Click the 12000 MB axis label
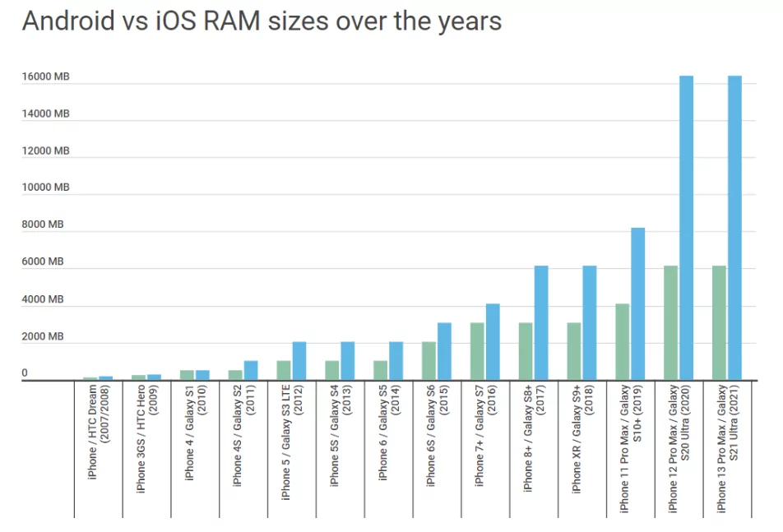783x532 pixels. click(45, 150)
